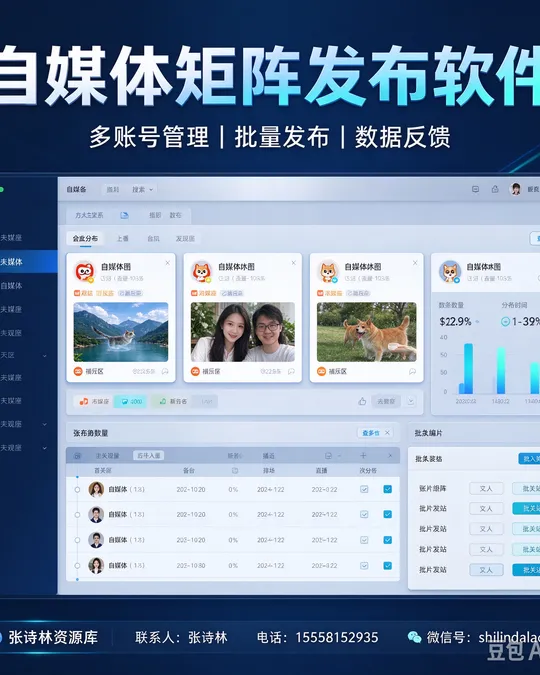Viewport: 540px width, 675px height.
Task: Click 又人 button in 账片细阵 row
Action: point(486,489)
